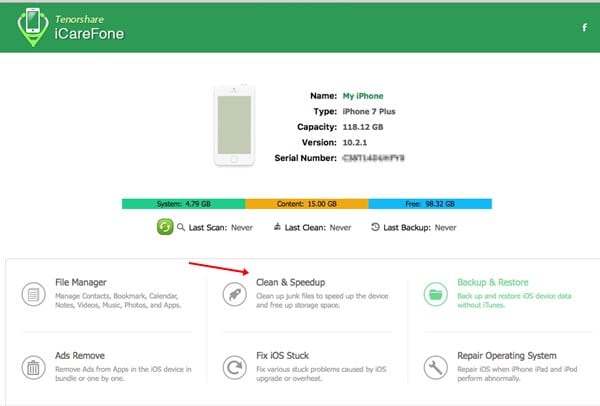This screenshot has width=600, height=406.
Task: Click the broom icon beside Last Clean
Action: [x=277, y=227]
